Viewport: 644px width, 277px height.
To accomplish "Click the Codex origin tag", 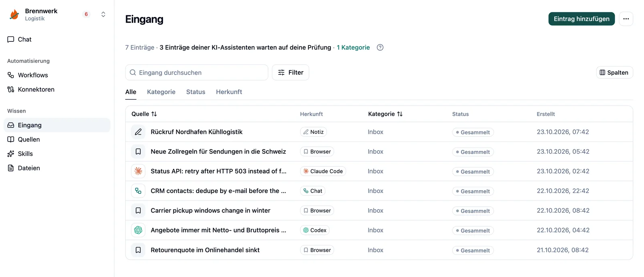I will click(315, 230).
